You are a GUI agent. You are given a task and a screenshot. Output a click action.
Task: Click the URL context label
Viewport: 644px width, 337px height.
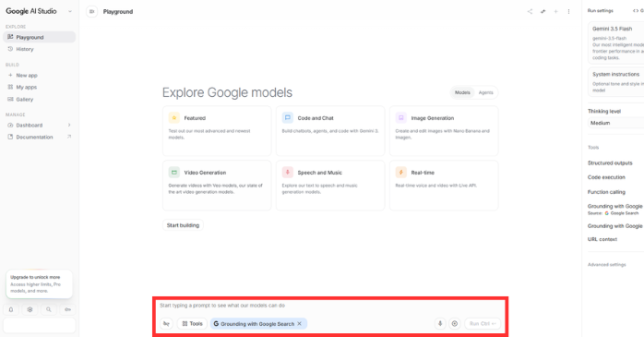tap(602, 239)
